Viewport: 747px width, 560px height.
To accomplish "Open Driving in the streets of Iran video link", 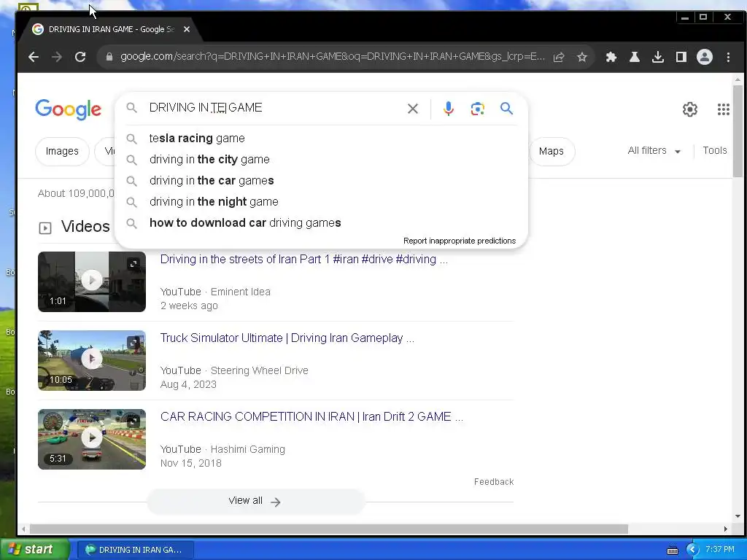I will (303, 260).
